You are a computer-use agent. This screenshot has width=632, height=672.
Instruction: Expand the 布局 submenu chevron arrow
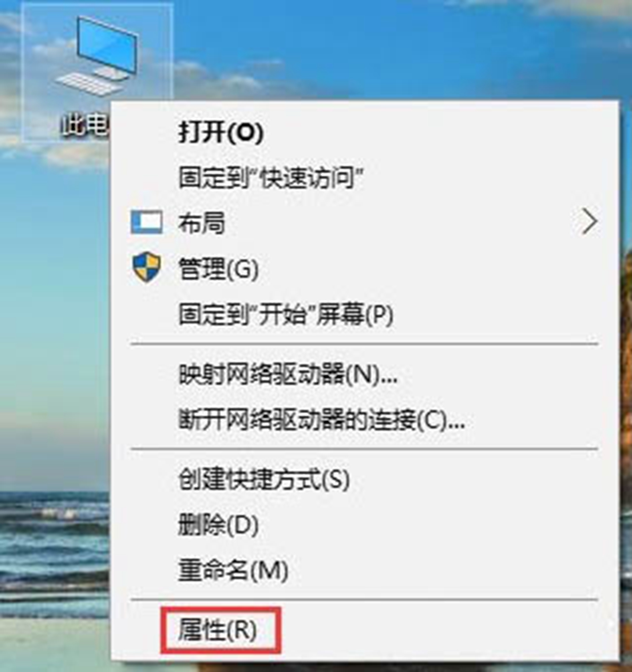[589, 222]
